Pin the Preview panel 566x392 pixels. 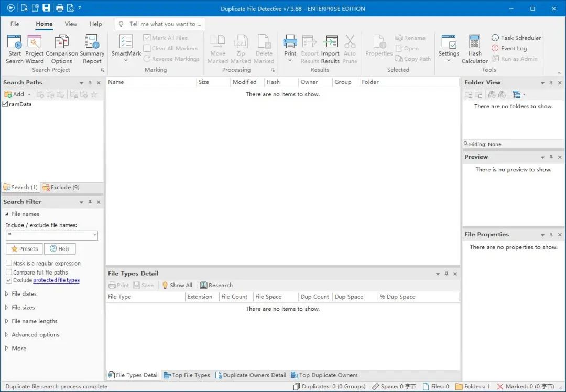[551, 157]
